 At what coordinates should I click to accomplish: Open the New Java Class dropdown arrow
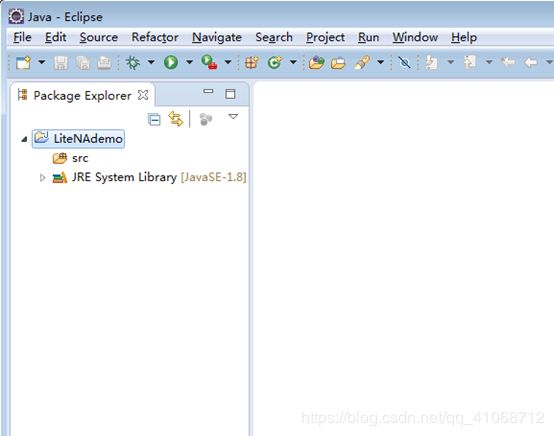click(x=293, y=62)
